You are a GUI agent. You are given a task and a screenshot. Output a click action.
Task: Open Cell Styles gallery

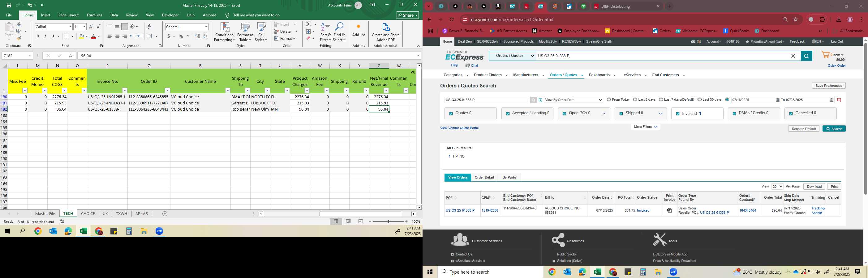pos(261,32)
